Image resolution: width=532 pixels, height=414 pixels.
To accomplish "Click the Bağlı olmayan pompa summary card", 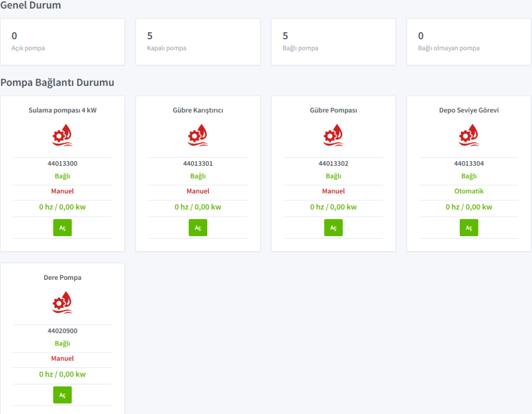I will (469, 42).
